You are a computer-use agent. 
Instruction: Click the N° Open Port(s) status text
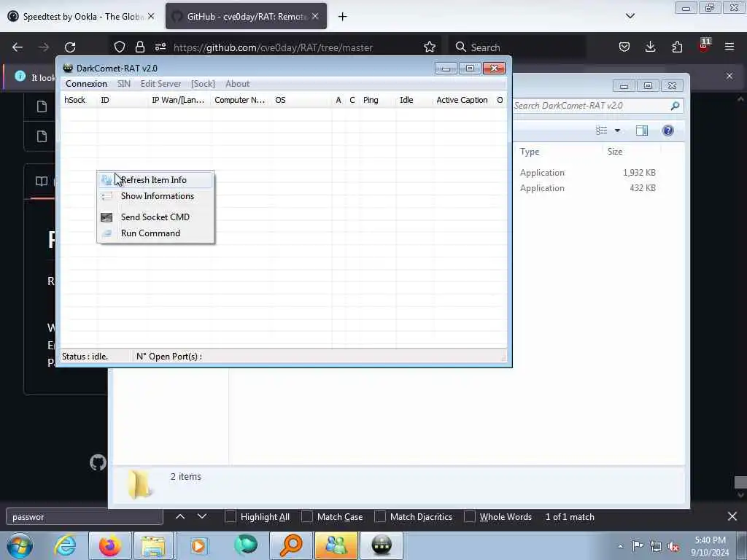click(x=169, y=357)
